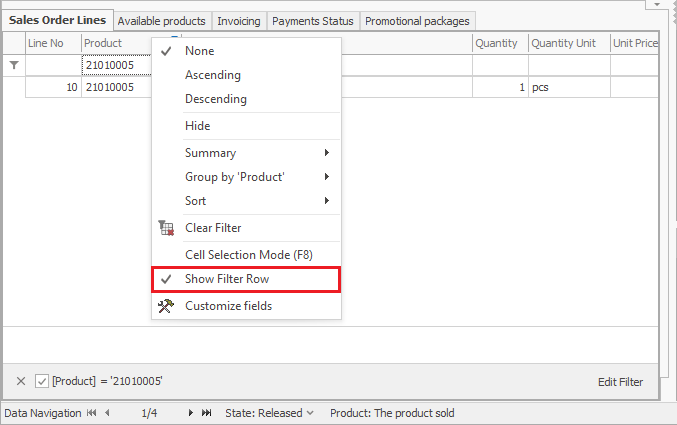The height and width of the screenshot is (425, 677).
Task: Click the filter row funnel icon
Action: tap(14, 65)
